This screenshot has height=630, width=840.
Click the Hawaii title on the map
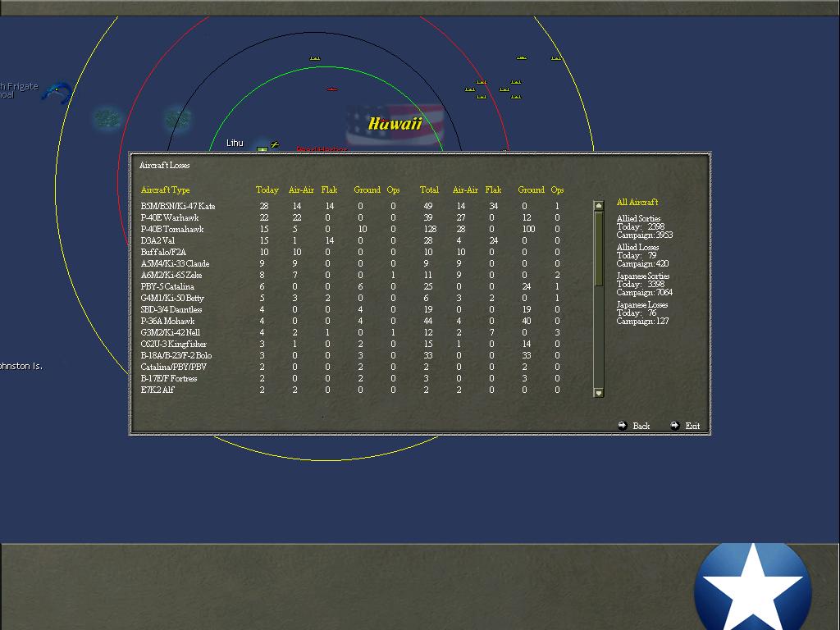click(394, 125)
